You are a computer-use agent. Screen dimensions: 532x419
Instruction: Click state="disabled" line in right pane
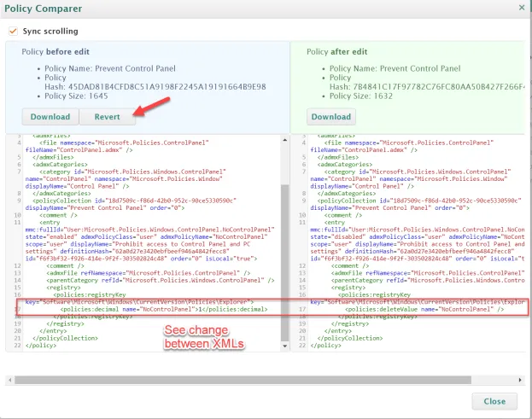[418, 236]
